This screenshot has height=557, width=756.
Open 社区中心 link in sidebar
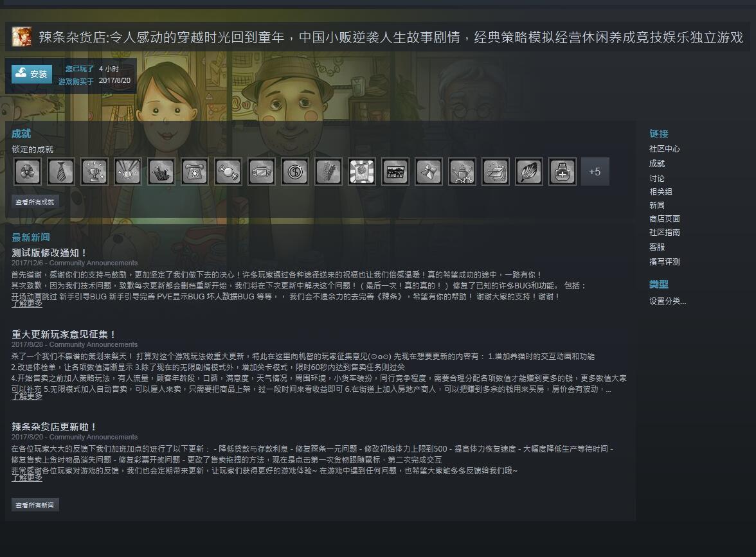point(665,149)
